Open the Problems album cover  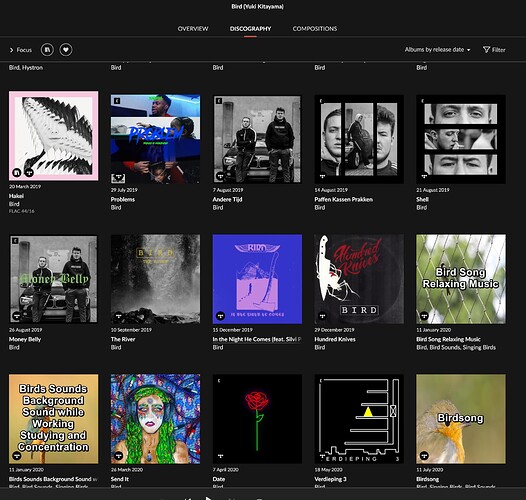155,139
